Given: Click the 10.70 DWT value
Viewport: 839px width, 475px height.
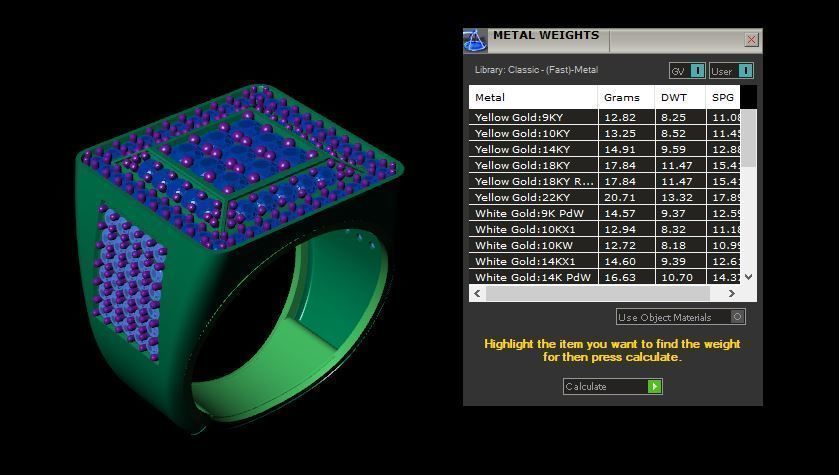Looking at the screenshot, I should point(677,277).
